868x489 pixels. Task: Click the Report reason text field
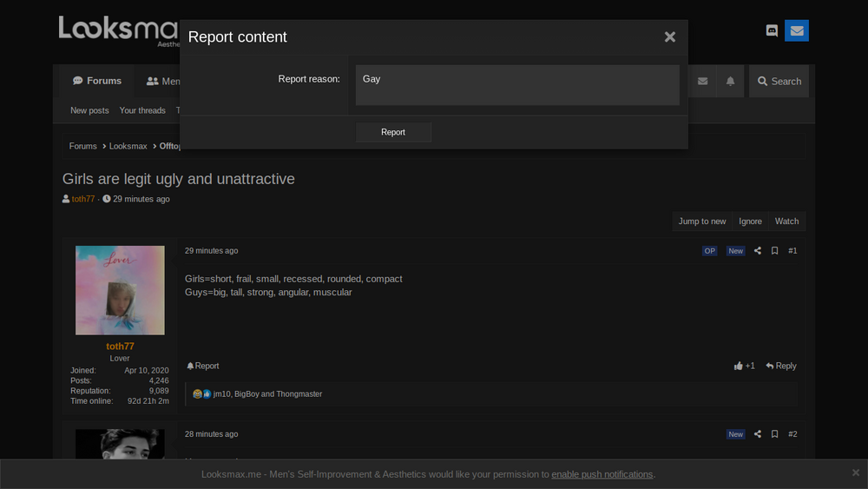517,85
